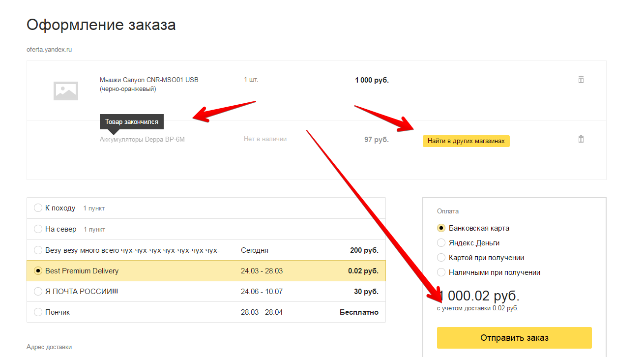This screenshot has width=644, height=357.
Task: Click the 'Товар закончился' tooltip
Action: [131, 121]
